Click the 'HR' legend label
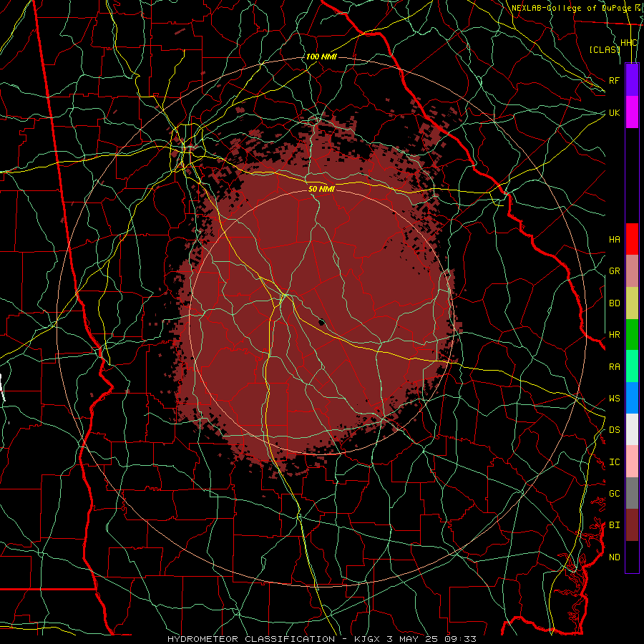 (x=615, y=335)
